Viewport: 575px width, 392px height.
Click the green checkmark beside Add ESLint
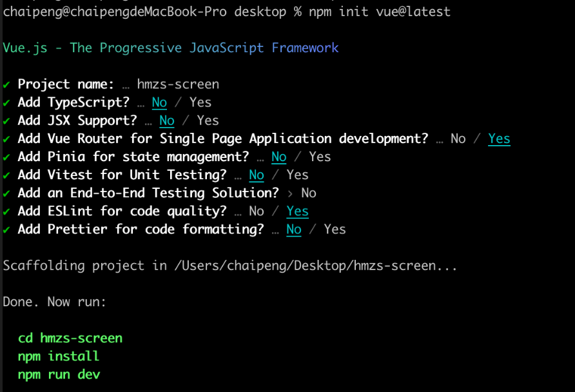pyautogui.click(x=6, y=212)
